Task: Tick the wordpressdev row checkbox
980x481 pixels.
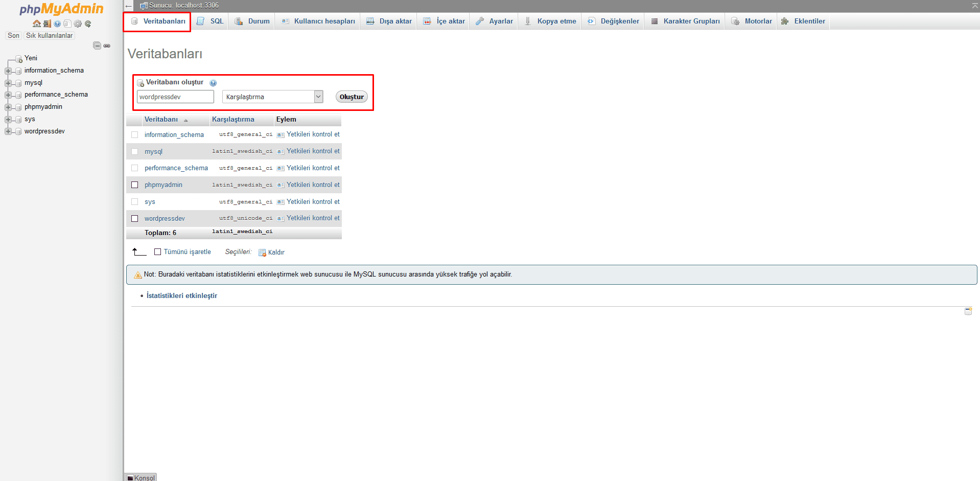Action: [x=135, y=219]
